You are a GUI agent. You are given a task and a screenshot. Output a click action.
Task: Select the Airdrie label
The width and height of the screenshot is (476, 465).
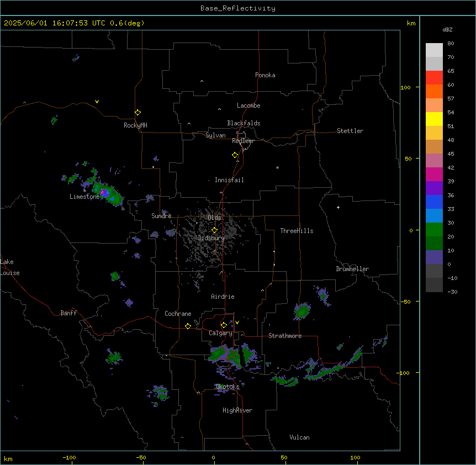223,297
